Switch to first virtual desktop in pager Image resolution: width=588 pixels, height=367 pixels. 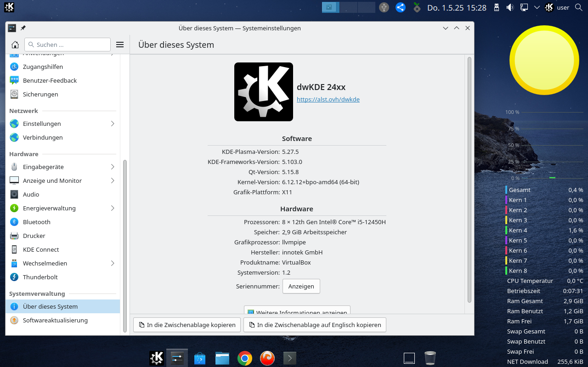point(331,7)
